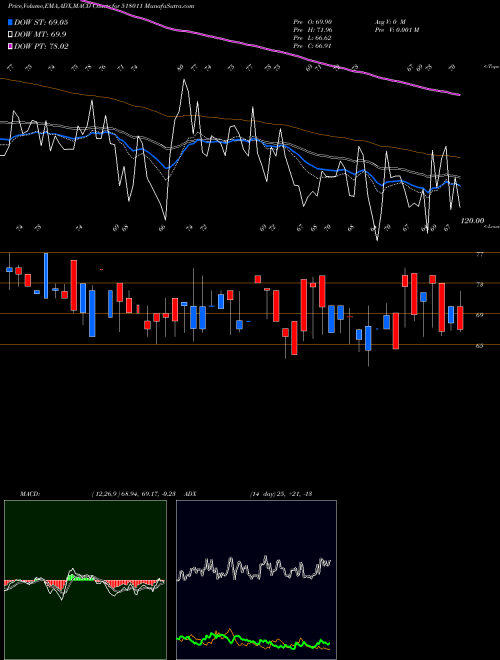Click the magenta DOW PT legend swatch
Screen dimensions: 500x660
(x=10, y=47)
